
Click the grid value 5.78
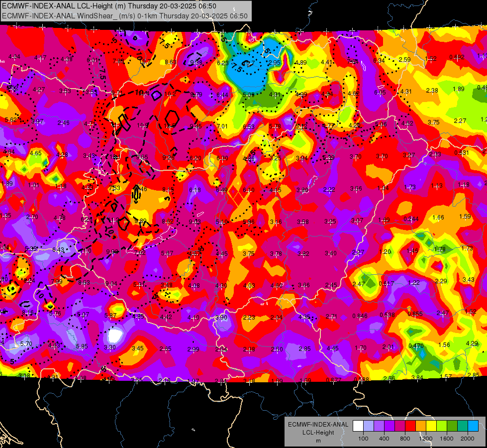(x=275, y=126)
